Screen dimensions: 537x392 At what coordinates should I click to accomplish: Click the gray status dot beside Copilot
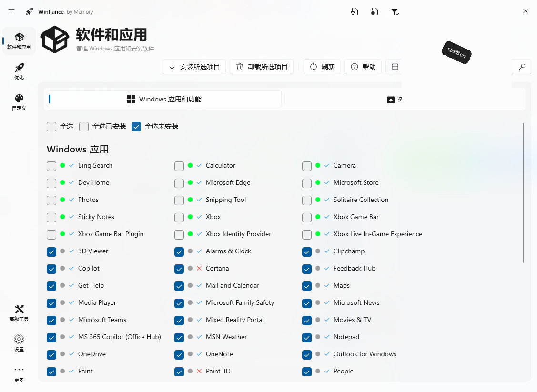62,268
